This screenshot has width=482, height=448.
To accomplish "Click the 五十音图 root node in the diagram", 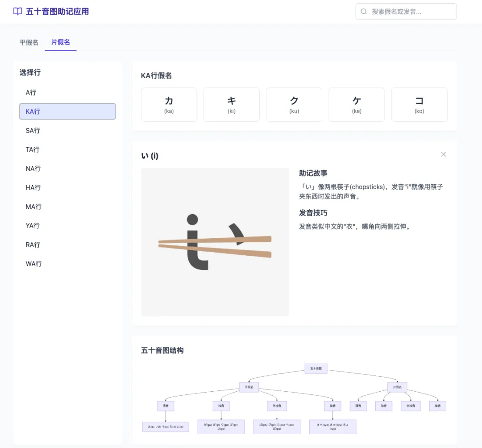I will click(316, 369).
